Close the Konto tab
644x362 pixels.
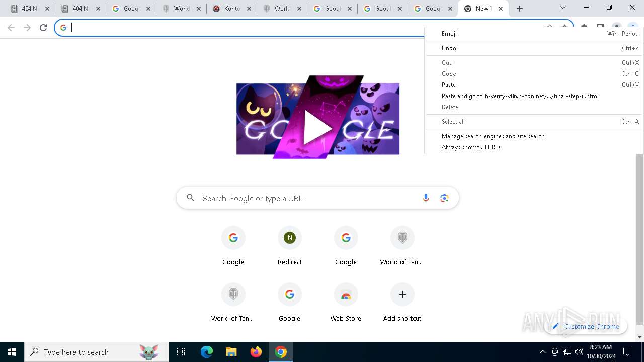[249, 9]
